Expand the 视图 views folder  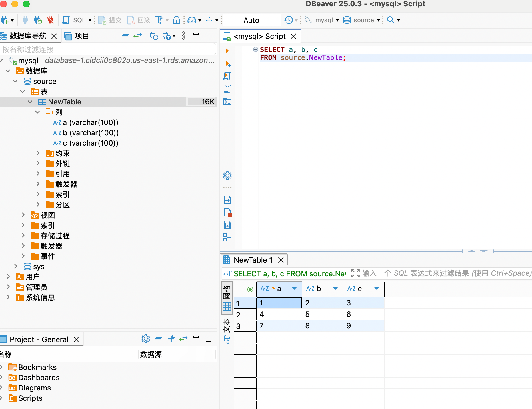click(23, 215)
